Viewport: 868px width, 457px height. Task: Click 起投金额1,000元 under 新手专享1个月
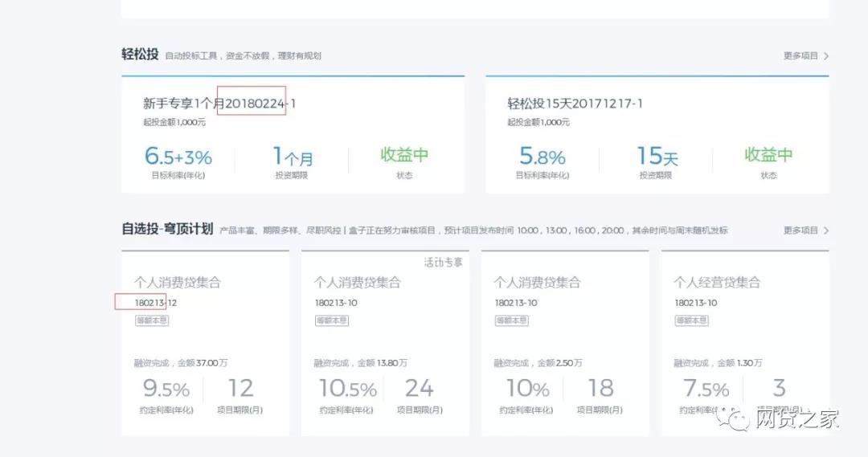(174, 122)
